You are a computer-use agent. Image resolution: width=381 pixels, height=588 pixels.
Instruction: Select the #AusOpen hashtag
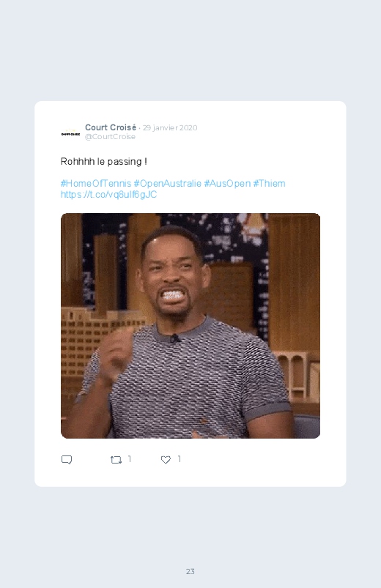click(x=227, y=183)
